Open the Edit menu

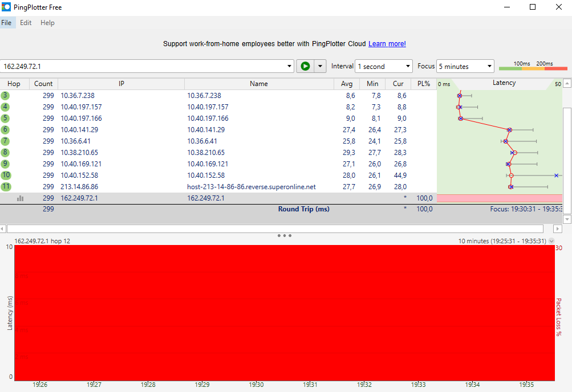pyautogui.click(x=26, y=23)
